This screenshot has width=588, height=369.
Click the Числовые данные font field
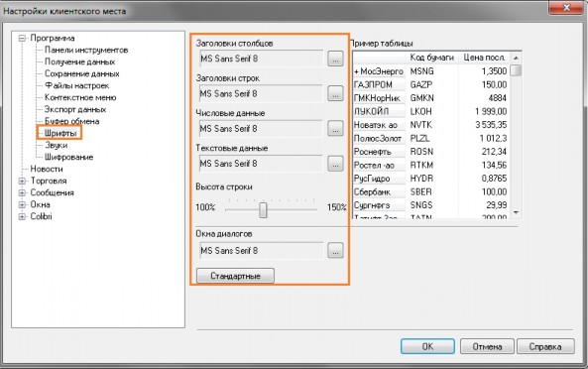(261, 129)
